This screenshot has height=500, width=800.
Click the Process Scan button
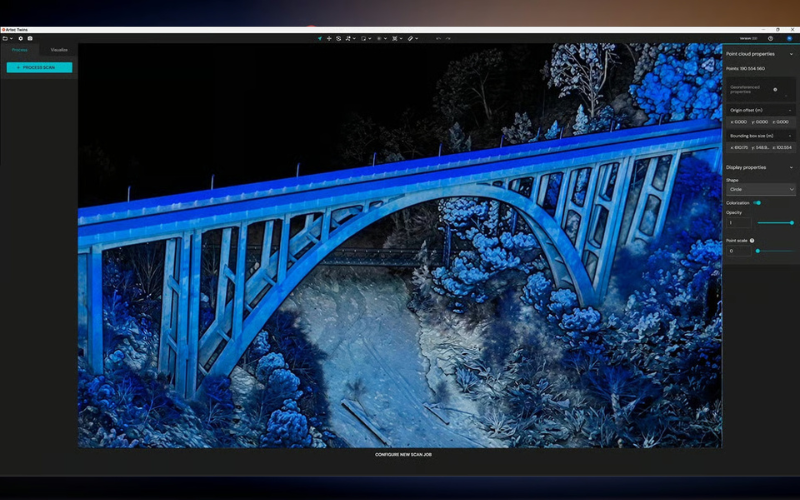pos(39,67)
